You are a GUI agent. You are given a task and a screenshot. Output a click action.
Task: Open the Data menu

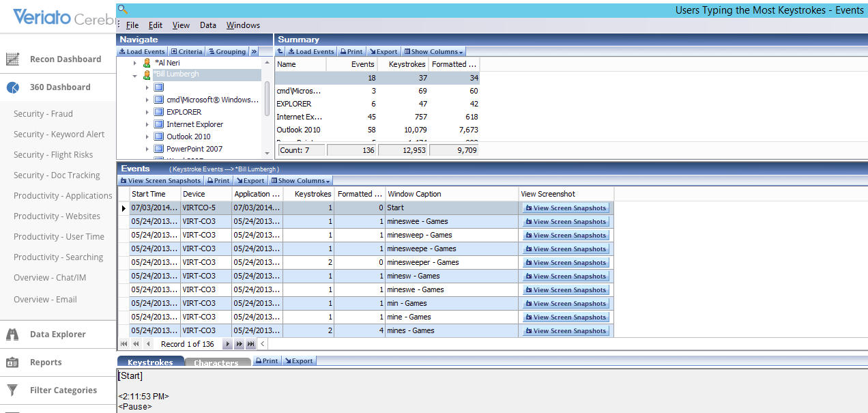pyautogui.click(x=208, y=25)
